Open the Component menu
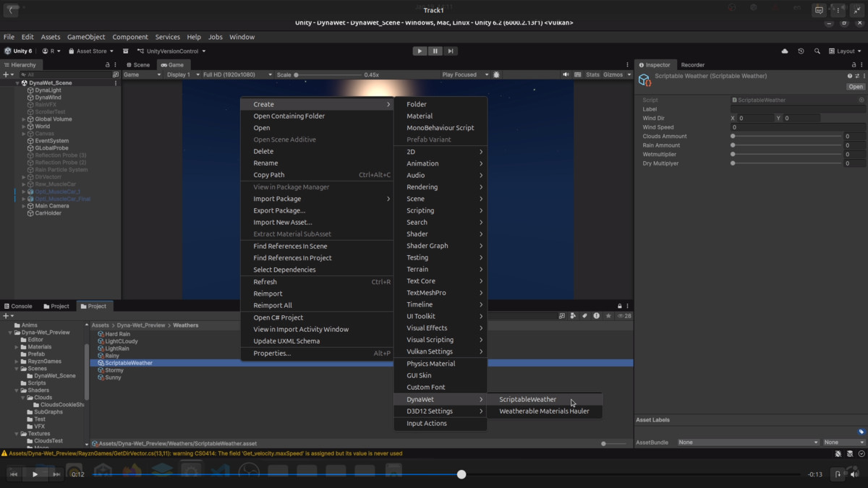Image resolution: width=868 pixels, height=488 pixels. tap(130, 37)
